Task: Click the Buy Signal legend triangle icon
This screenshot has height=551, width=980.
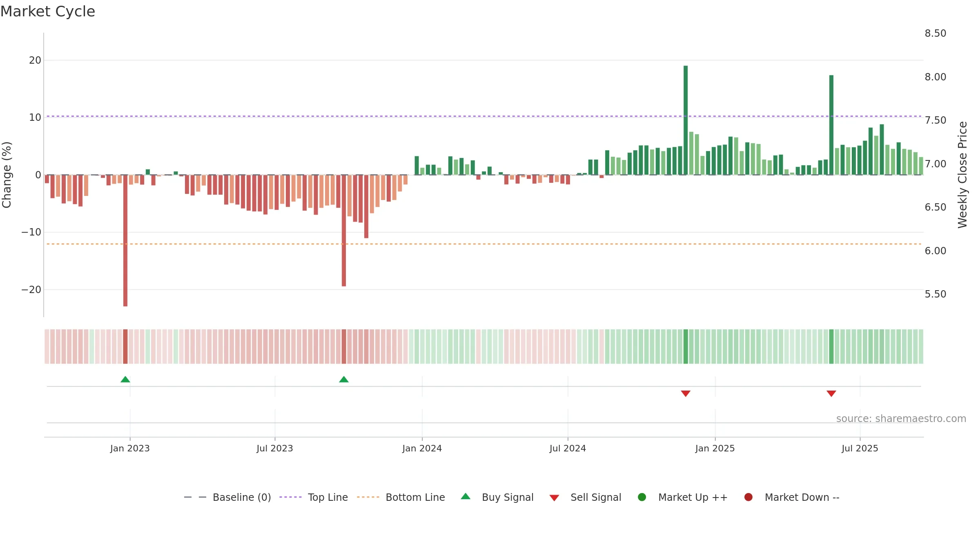Action: click(465, 496)
